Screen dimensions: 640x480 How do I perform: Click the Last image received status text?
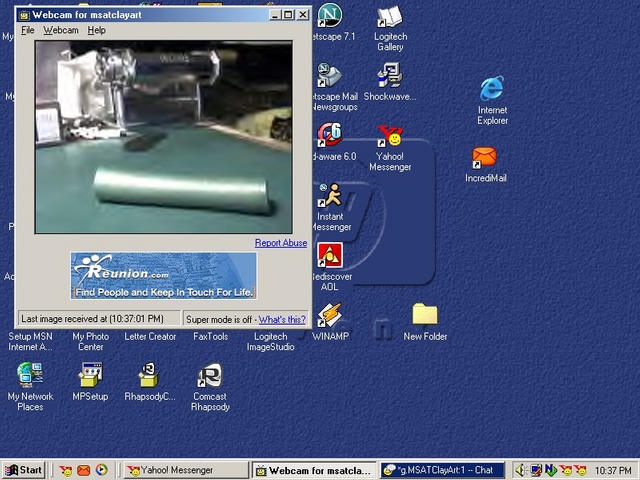[92, 319]
